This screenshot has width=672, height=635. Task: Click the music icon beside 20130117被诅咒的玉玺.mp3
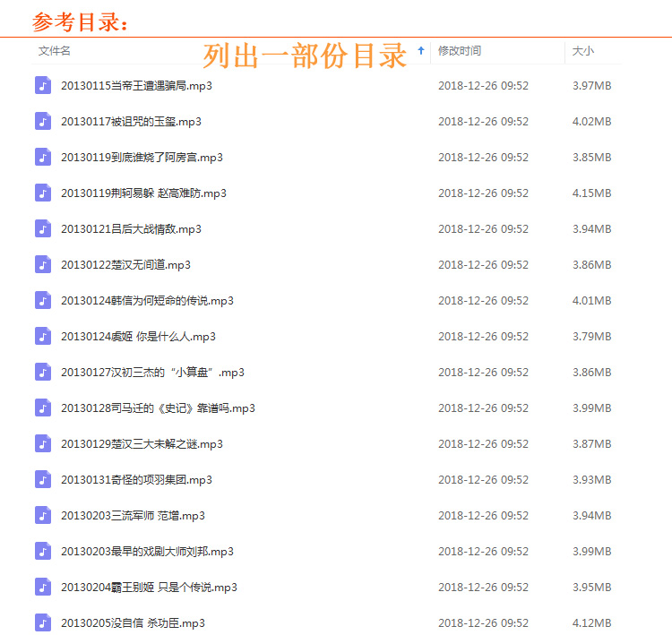tap(43, 122)
